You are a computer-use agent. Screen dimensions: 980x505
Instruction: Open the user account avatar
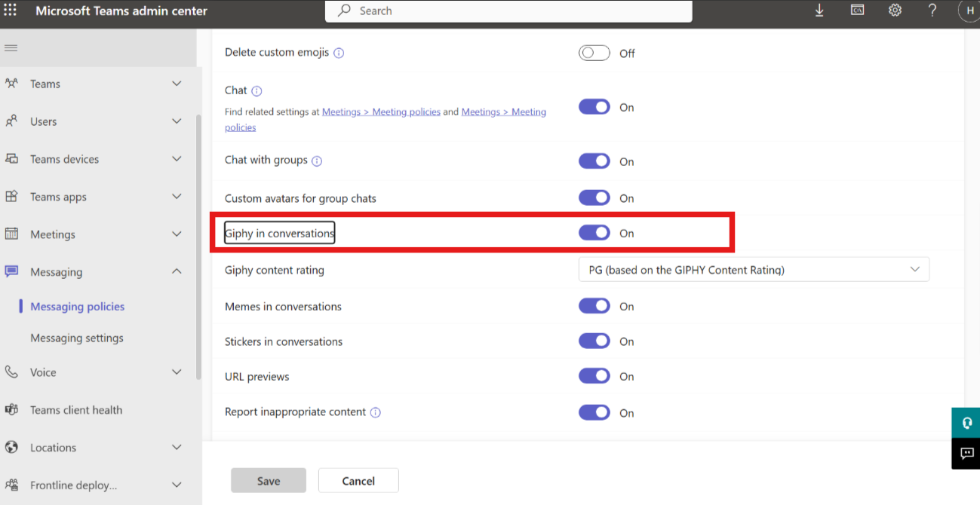click(969, 11)
